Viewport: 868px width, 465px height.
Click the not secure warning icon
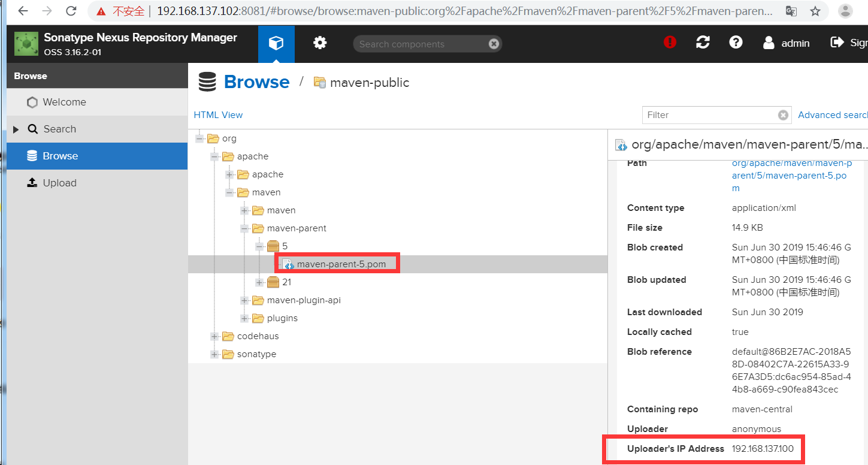tap(101, 11)
